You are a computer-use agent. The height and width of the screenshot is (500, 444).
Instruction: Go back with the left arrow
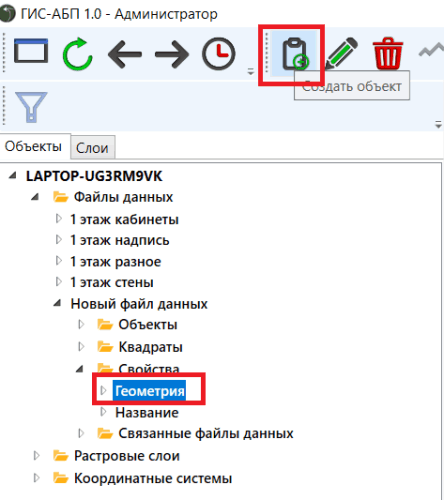(x=125, y=54)
